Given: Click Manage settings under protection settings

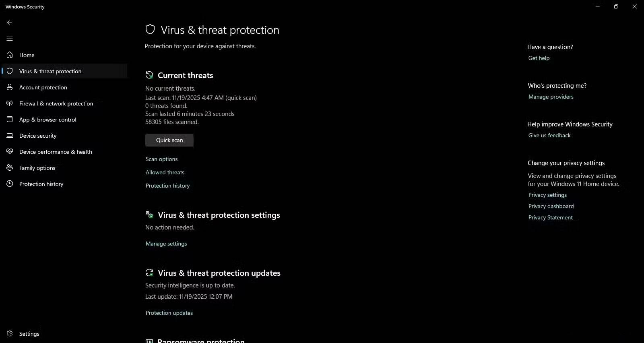Looking at the screenshot, I should click(166, 244).
